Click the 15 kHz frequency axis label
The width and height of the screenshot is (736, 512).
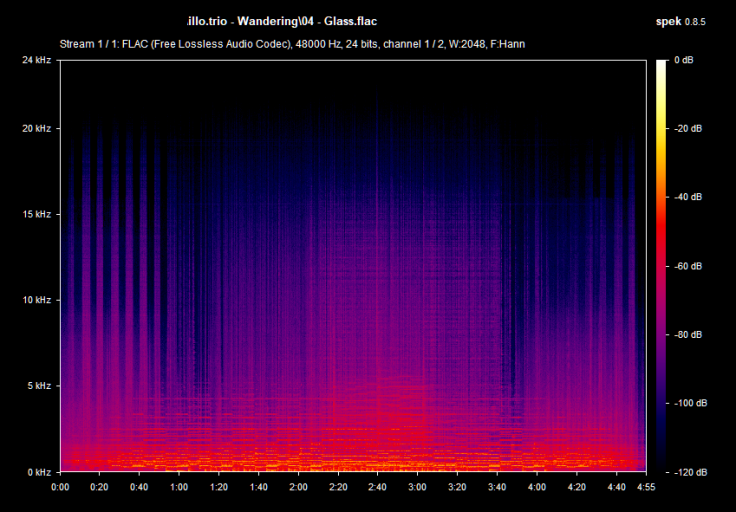click(36, 214)
